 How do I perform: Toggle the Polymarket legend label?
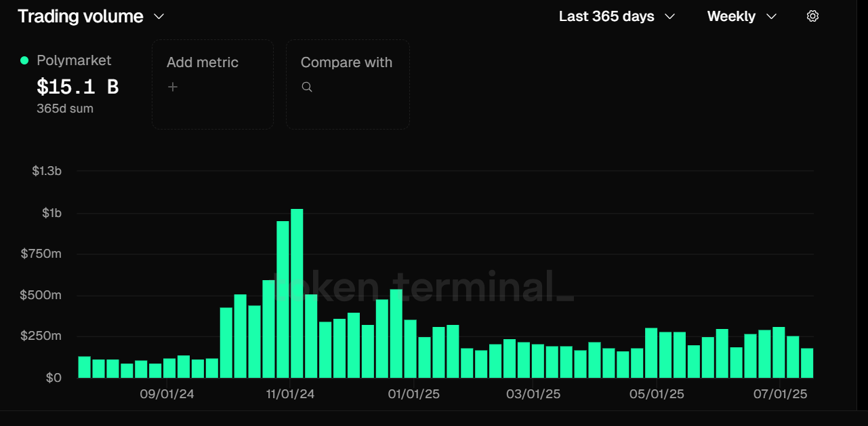coord(73,60)
